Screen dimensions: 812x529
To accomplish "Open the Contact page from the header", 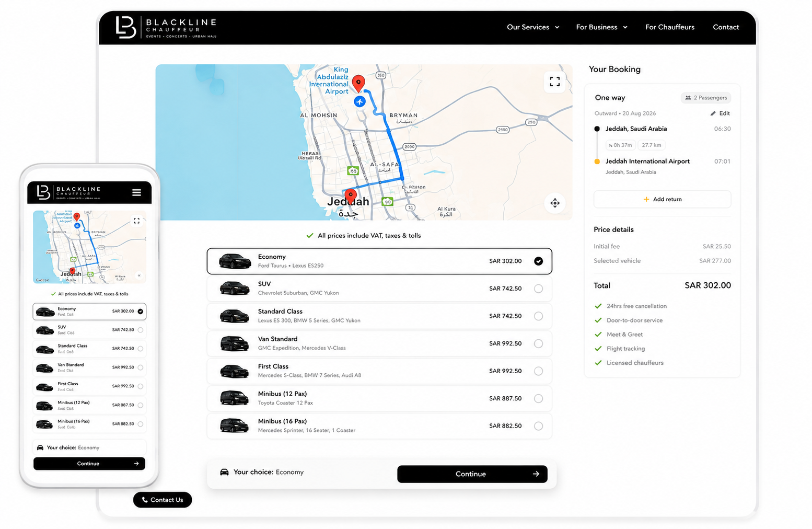I will click(726, 27).
